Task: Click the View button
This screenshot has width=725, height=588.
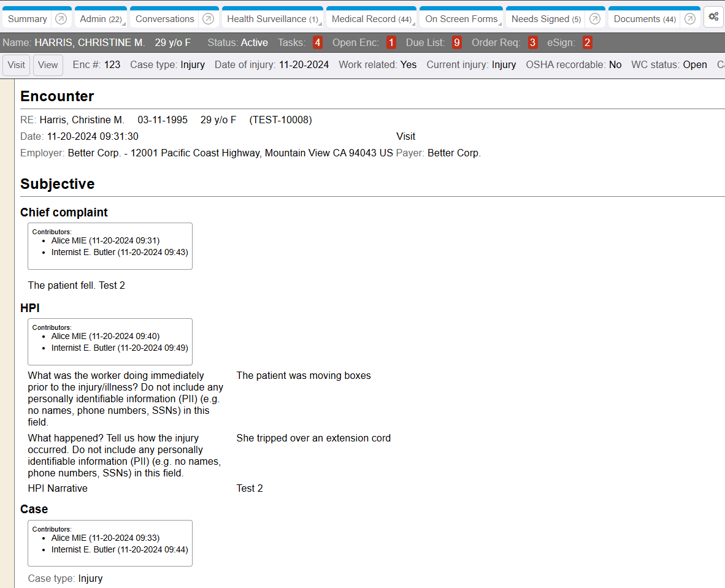Action: 48,65
